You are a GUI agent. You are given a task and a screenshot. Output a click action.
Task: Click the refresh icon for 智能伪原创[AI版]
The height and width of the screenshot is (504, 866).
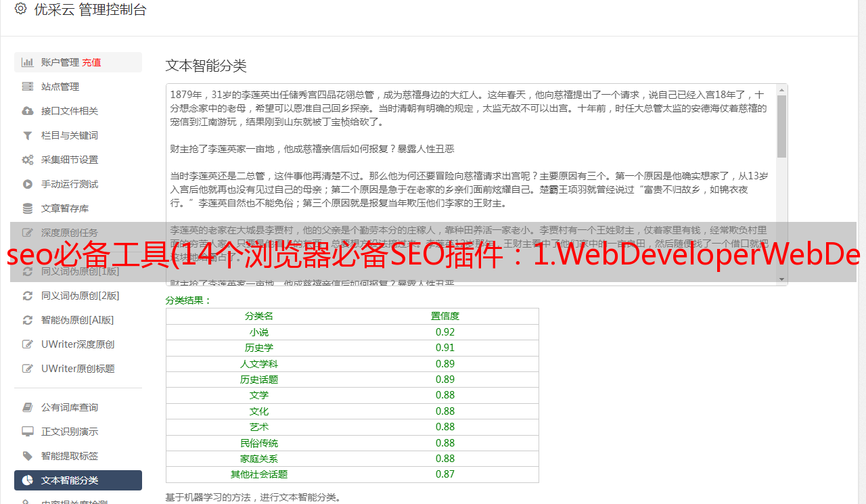28,320
